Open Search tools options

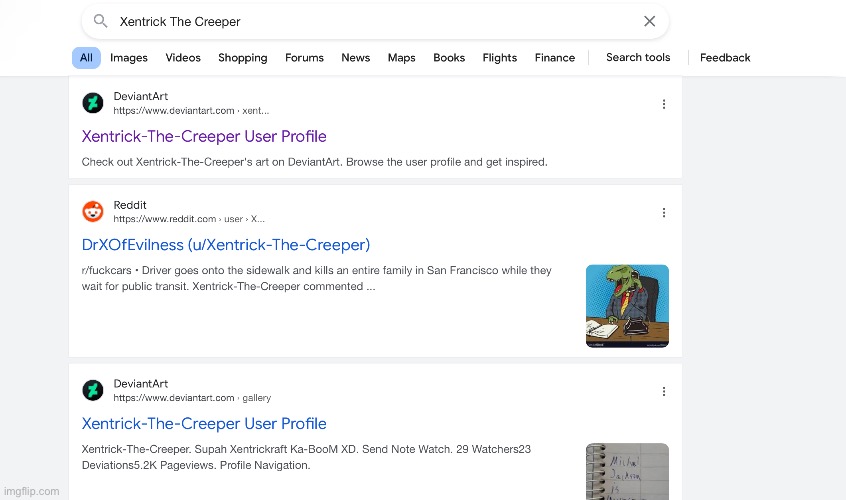[638, 58]
